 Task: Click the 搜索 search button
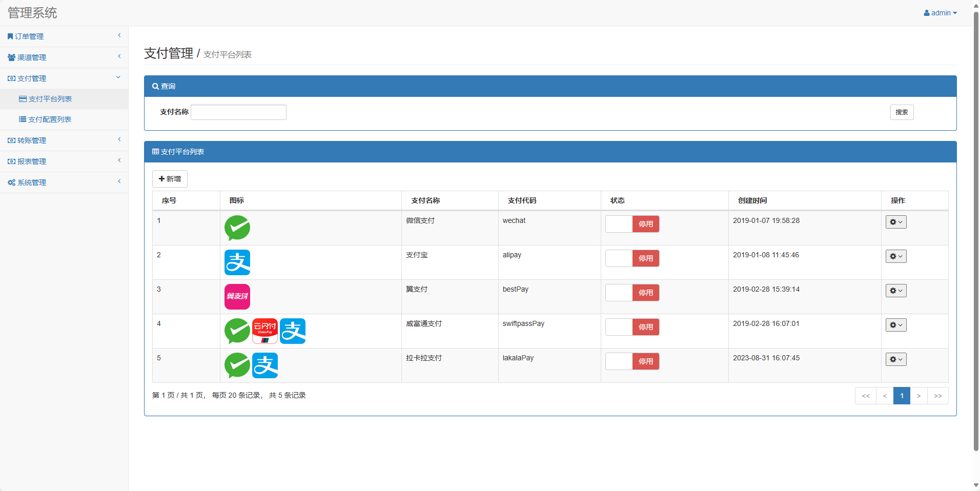[x=902, y=112]
